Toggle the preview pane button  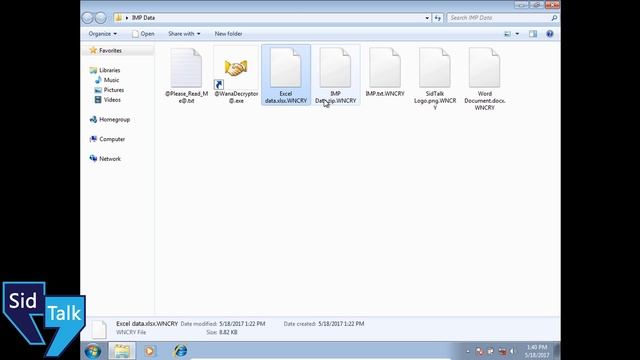533,34
